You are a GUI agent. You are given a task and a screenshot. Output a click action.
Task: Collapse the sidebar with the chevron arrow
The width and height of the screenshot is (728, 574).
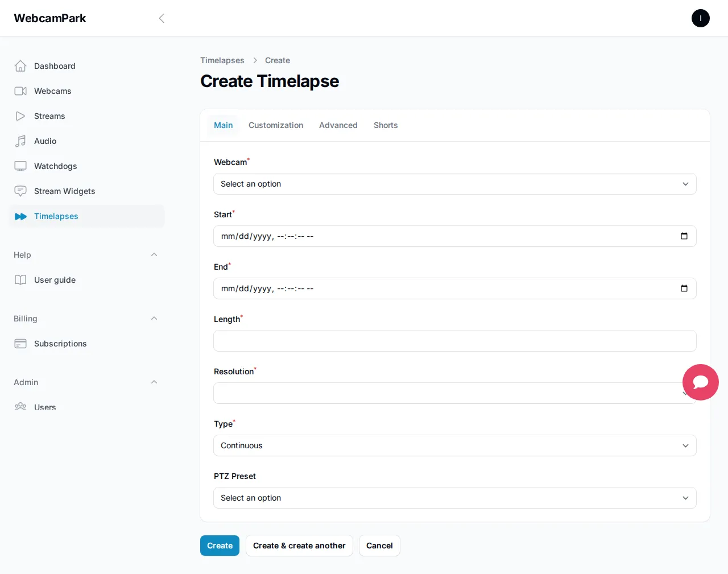point(162,18)
